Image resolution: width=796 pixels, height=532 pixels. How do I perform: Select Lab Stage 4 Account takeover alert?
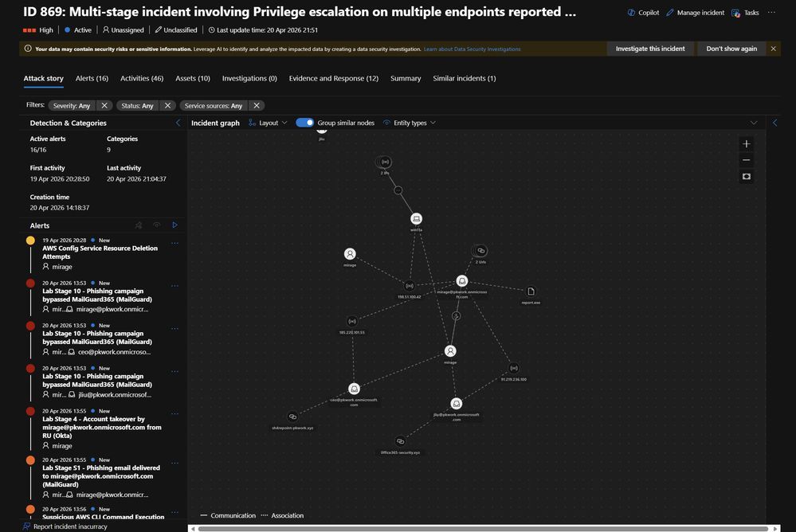(101, 428)
